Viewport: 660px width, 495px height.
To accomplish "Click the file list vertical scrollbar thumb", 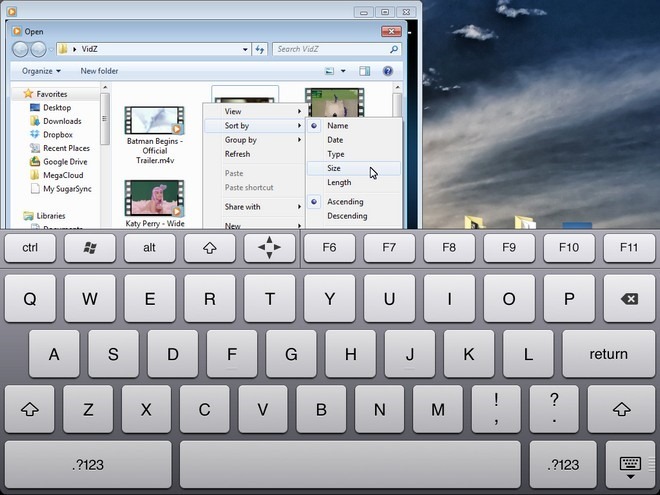I will (x=397, y=105).
